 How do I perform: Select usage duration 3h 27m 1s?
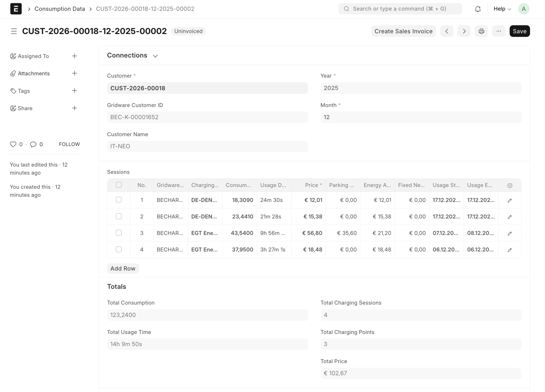pyautogui.click(x=274, y=250)
